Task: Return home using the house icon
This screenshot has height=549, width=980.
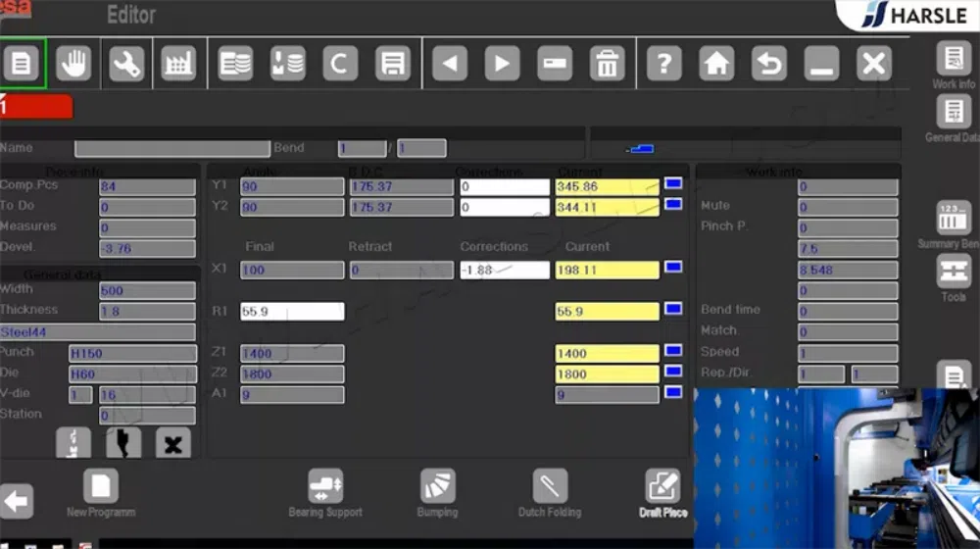Action: (716, 63)
